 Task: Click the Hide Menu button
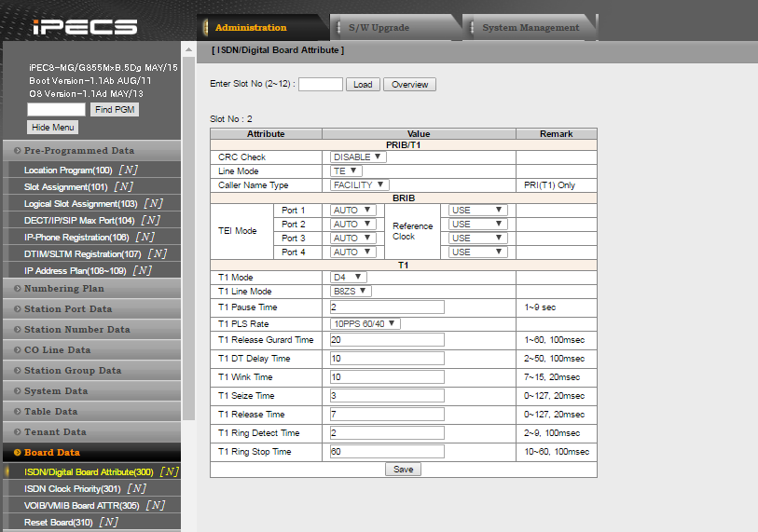[52, 128]
